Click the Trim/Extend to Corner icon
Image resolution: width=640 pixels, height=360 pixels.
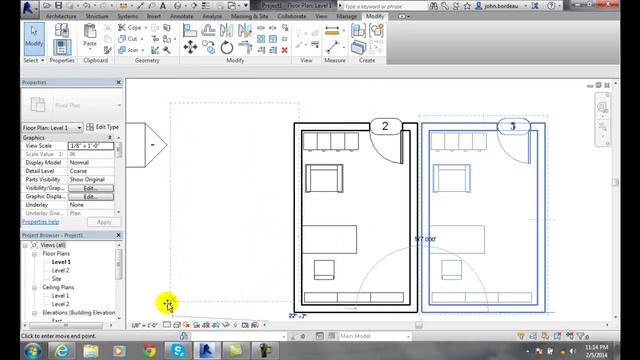tap(245, 47)
